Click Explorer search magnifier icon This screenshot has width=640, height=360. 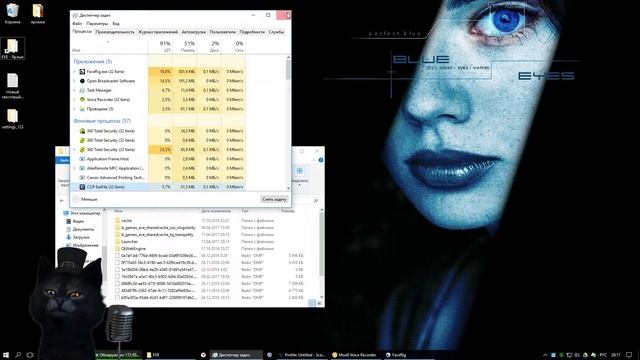pos(316,201)
